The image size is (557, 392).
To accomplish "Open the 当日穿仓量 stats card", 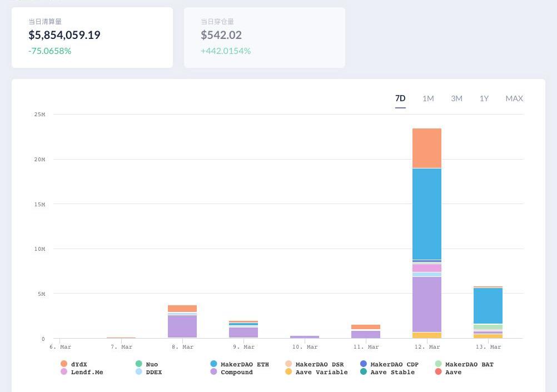I will click(x=265, y=37).
